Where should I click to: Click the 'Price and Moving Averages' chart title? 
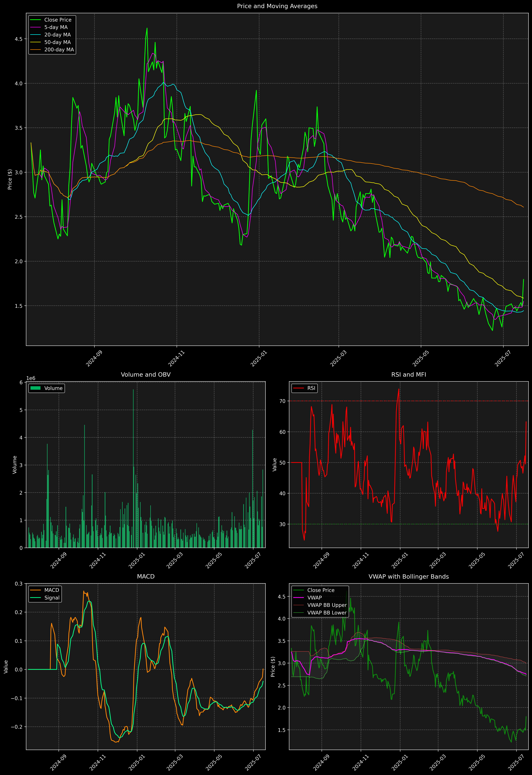(x=277, y=6)
